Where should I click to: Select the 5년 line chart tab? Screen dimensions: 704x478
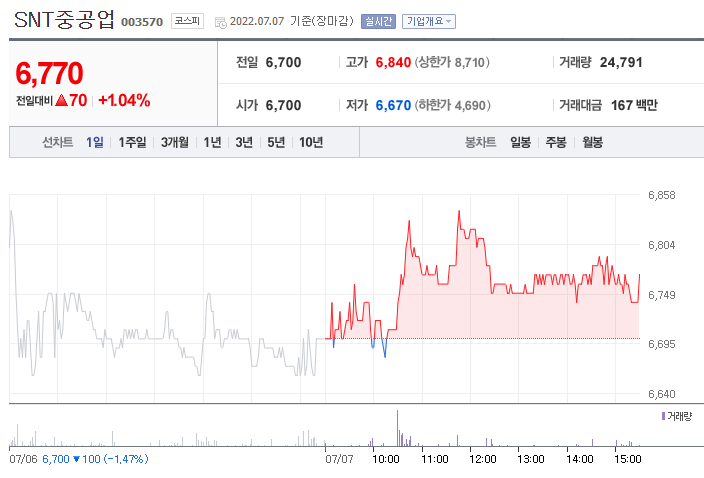[276, 142]
